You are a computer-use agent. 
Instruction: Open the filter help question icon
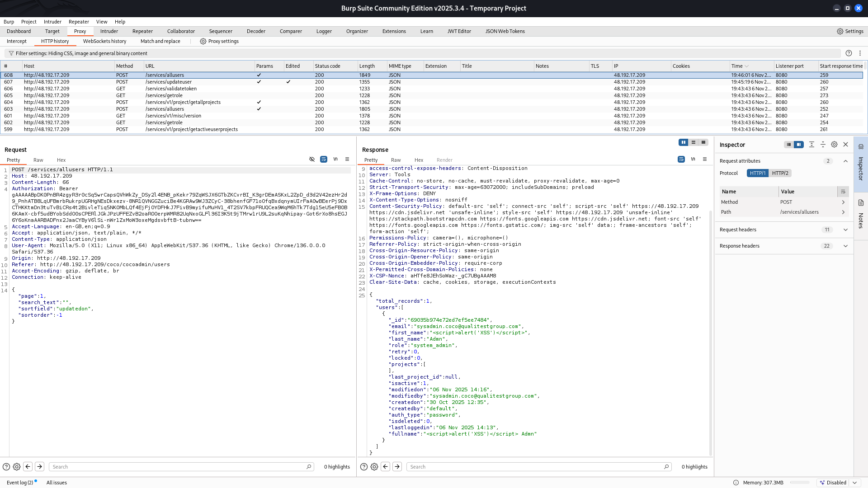point(849,53)
